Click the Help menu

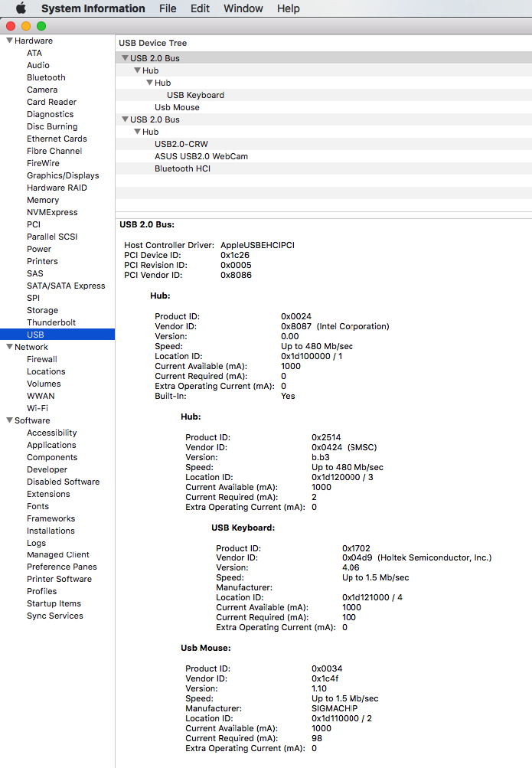[x=288, y=8]
